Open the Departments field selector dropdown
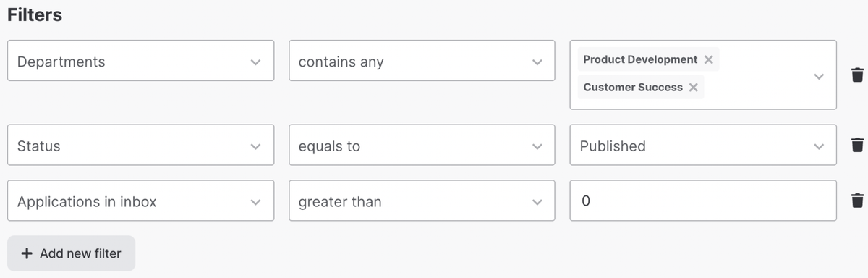The image size is (868, 278). pyautogui.click(x=140, y=60)
